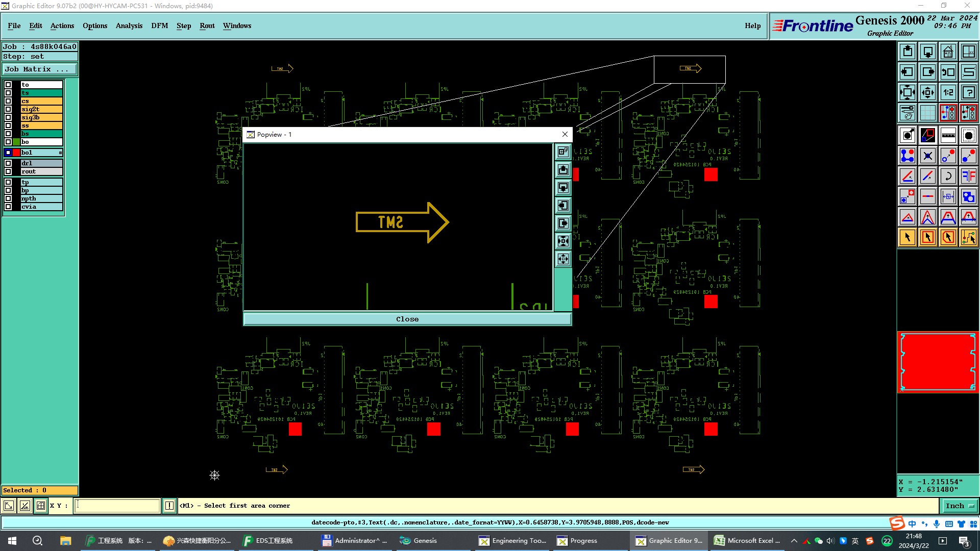980x551 pixels.
Task: Open the question mark help icon
Action: coord(968,92)
